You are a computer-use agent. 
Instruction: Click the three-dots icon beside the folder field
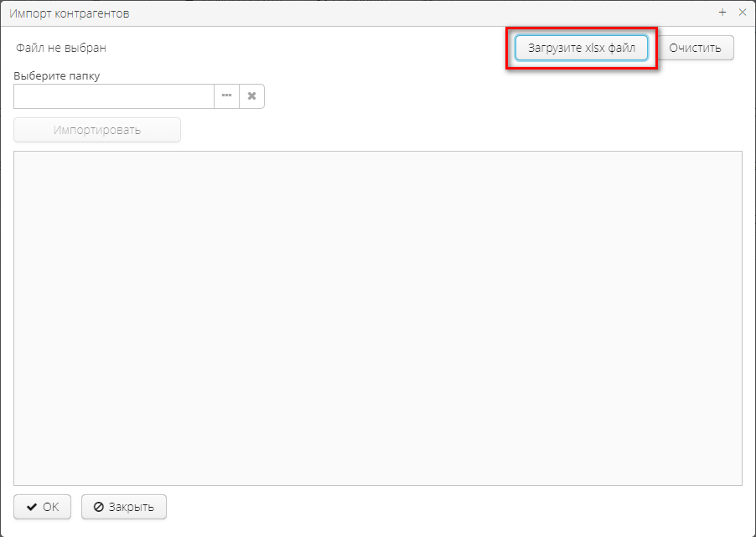click(x=226, y=96)
